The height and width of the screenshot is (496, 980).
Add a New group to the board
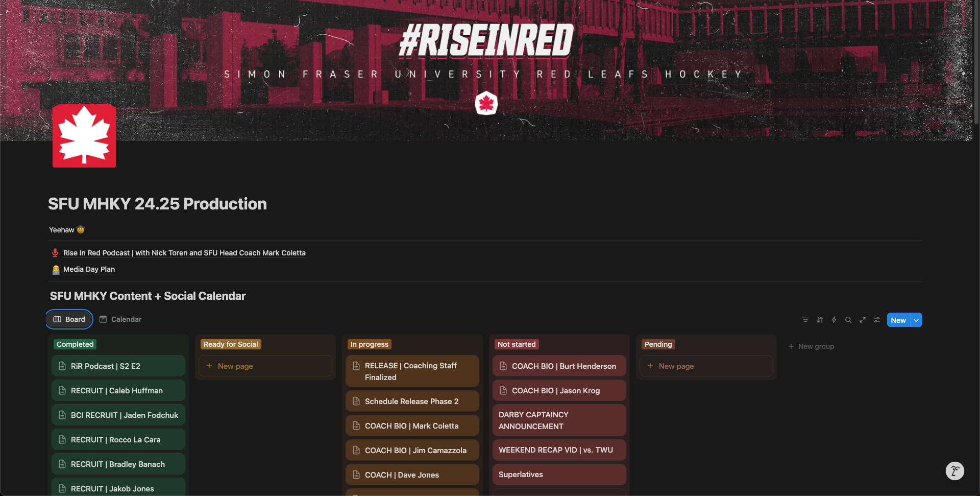pos(811,346)
